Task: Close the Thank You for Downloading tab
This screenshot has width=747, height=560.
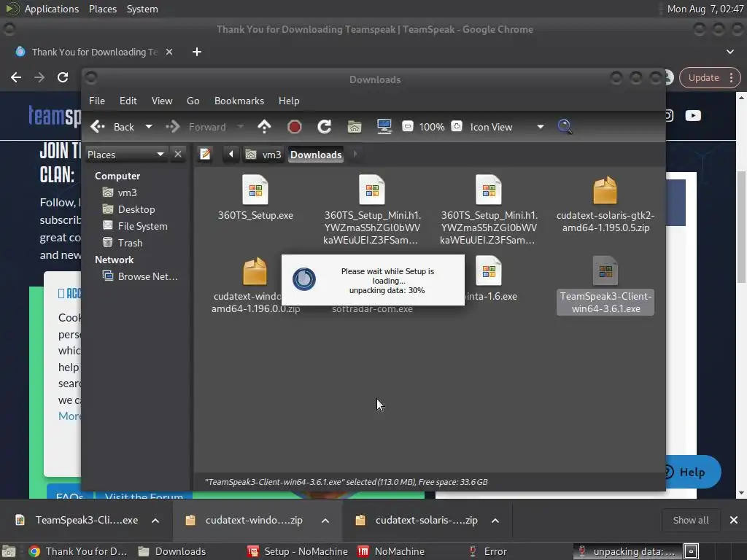Action: [x=169, y=52]
